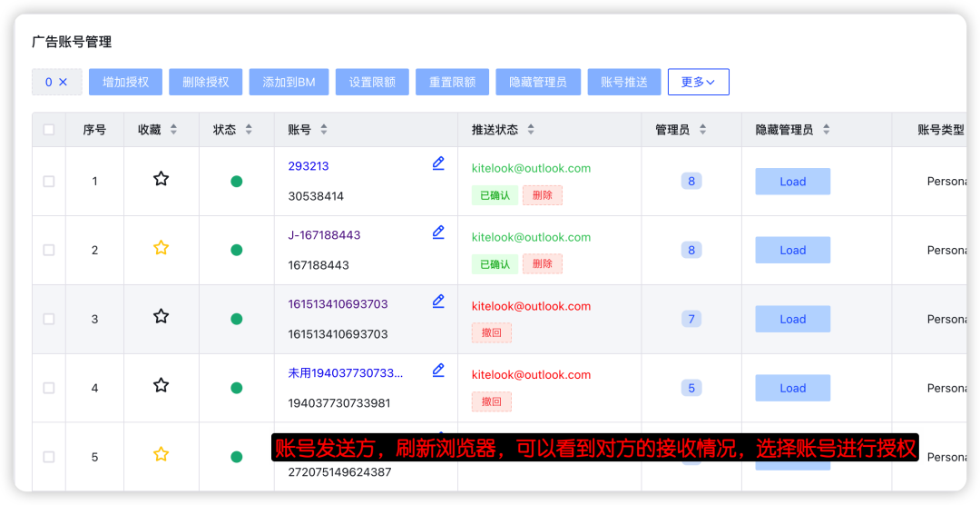Click 撤回 tag in row 4
Viewport: 980px width, 505px height.
coord(492,401)
